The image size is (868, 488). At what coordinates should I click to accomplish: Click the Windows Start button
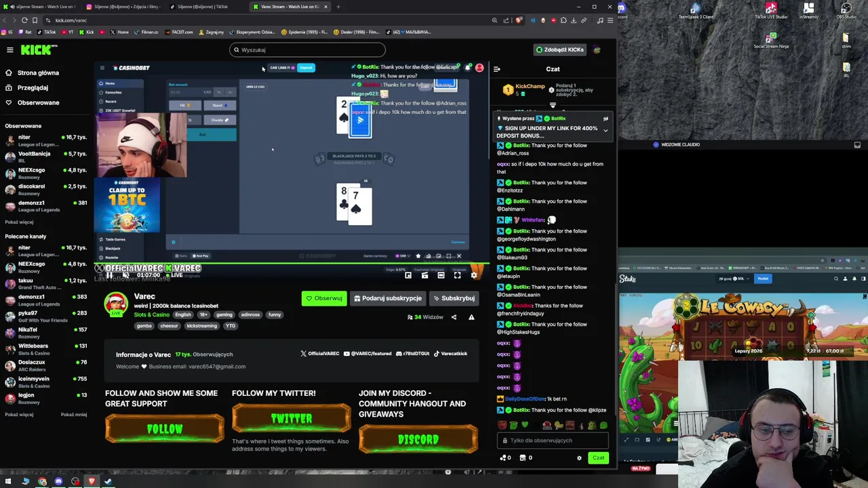point(9,482)
